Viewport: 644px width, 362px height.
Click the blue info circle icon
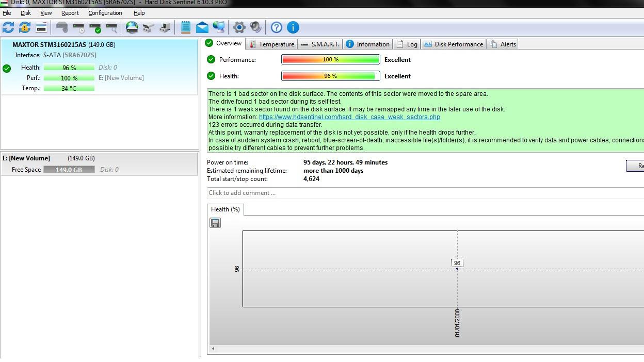pos(293,27)
